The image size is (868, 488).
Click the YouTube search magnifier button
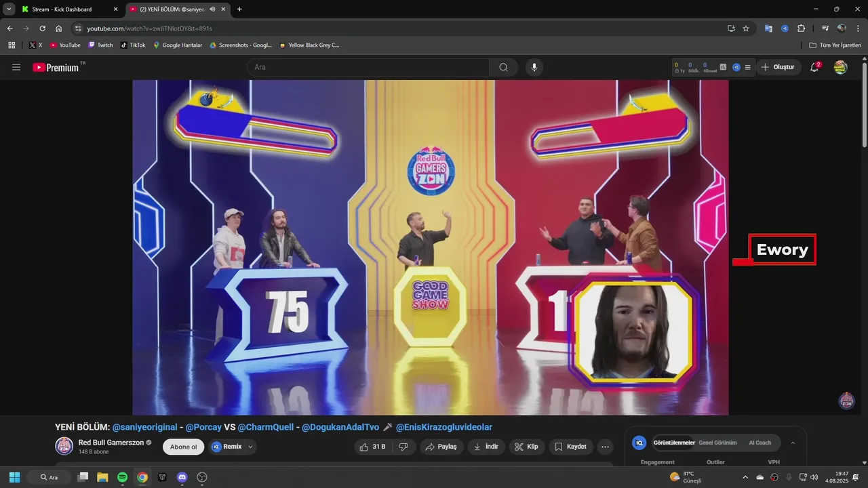click(x=503, y=67)
